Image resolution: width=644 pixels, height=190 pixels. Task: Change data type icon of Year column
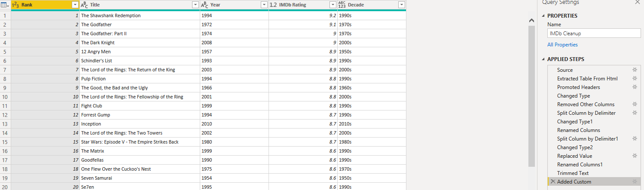coord(205,5)
